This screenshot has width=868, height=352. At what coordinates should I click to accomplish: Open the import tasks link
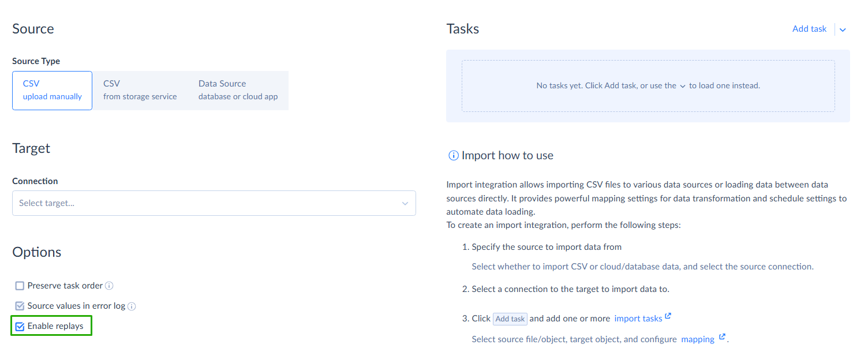point(638,319)
